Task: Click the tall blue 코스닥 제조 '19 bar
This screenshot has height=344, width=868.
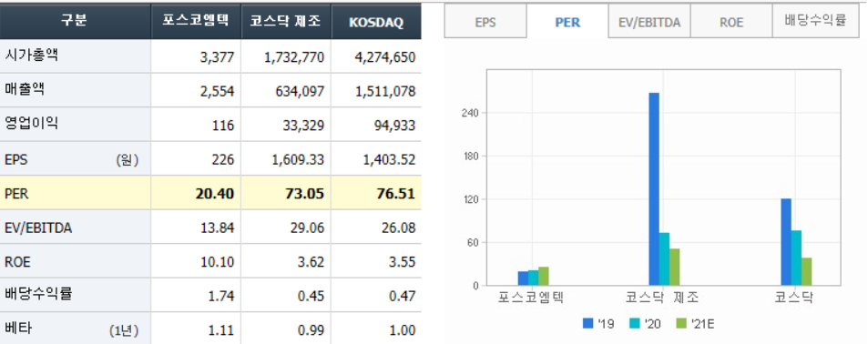Action: pos(654,189)
